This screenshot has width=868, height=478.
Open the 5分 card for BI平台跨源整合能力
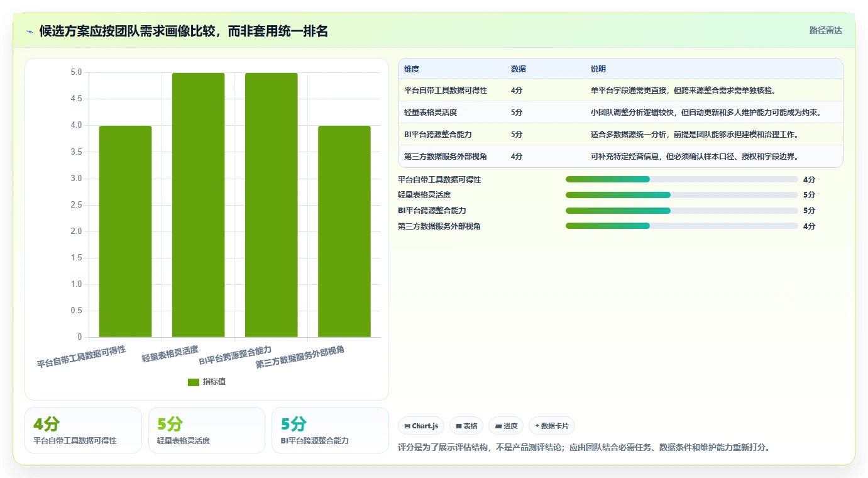(330, 430)
